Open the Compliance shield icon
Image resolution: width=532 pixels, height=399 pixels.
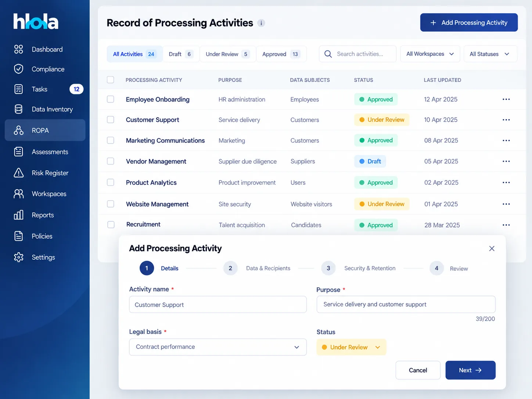click(19, 69)
